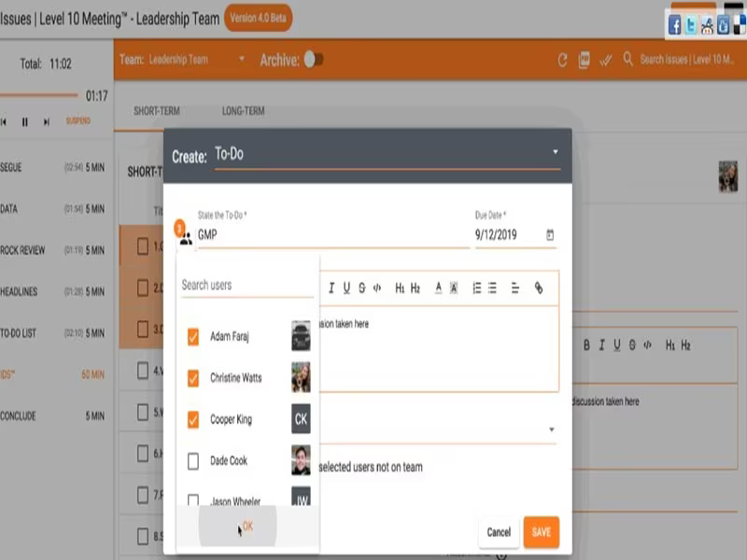This screenshot has width=747, height=560.
Task: Check issue 4 row checkbox
Action: click(x=143, y=371)
